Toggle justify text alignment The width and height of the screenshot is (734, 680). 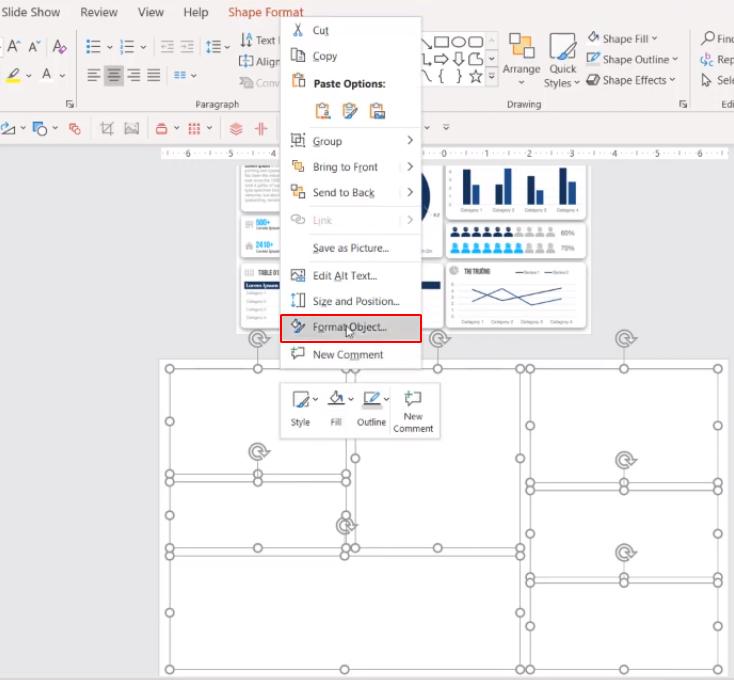pyautogui.click(x=154, y=75)
